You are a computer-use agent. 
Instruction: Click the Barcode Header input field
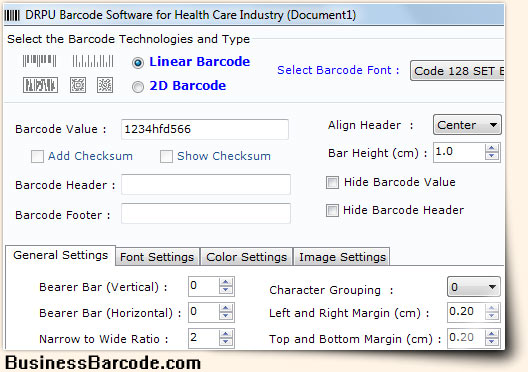pos(206,184)
